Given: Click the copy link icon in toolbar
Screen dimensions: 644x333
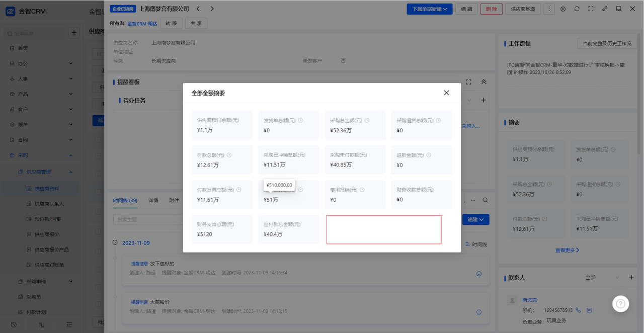Looking at the screenshot, I should click(604, 9).
